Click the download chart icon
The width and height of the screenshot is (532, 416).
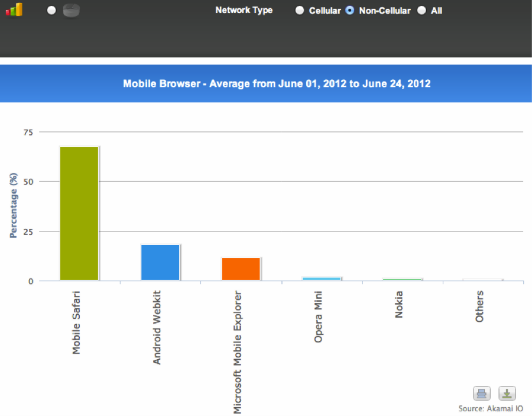[x=507, y=394]
